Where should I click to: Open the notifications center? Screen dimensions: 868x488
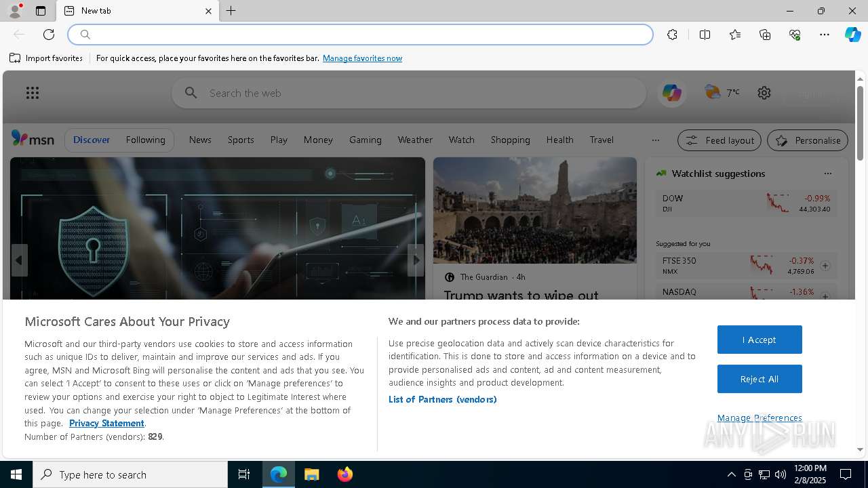click(846, 474)
